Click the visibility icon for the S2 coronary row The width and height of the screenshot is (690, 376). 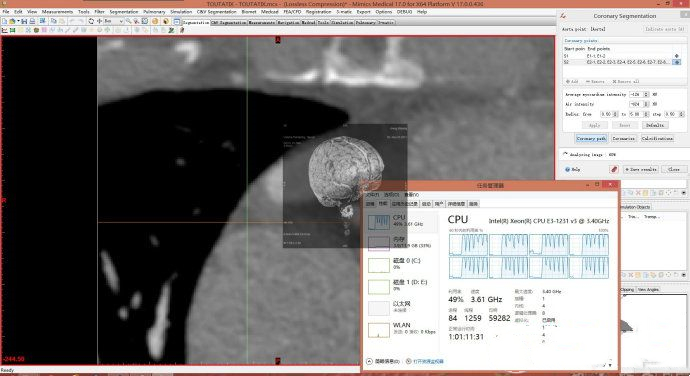pos(677,62)
